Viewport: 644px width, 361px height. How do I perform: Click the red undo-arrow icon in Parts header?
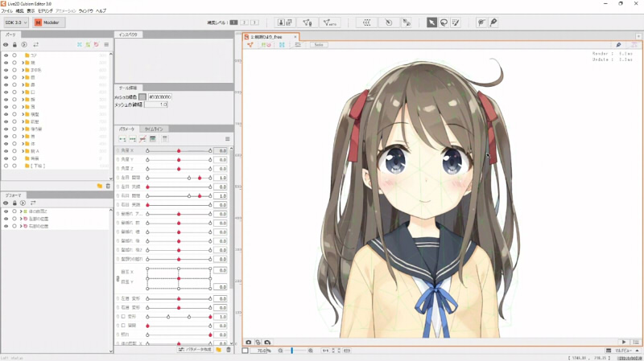(x=96, y=44)
